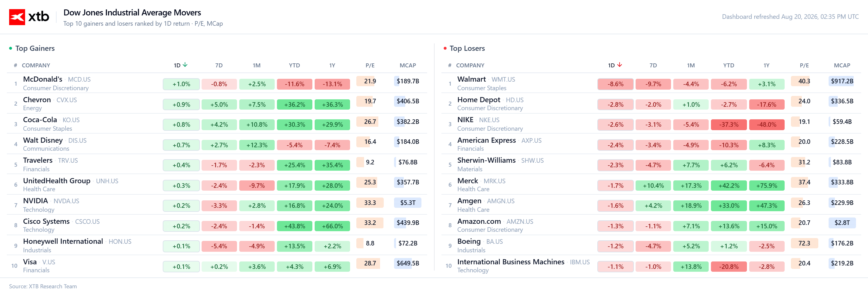This screenshot has height=294, width=868.
Task: Click the red Top Losers bullet
Action: click(445, 48)
